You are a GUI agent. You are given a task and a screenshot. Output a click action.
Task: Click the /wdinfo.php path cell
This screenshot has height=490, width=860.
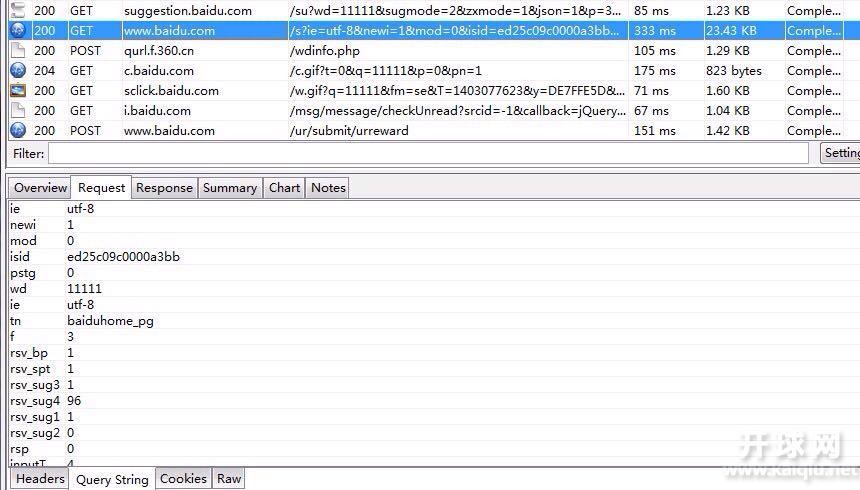pos(325,51)
